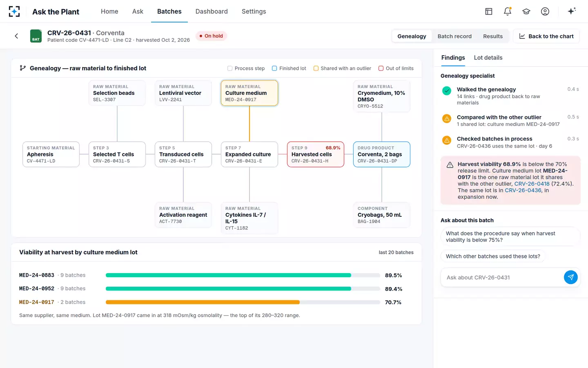This screenshot has width=588, height=368.
Task: Click the Ask the Plant logo icon
Action: [14, 11]
